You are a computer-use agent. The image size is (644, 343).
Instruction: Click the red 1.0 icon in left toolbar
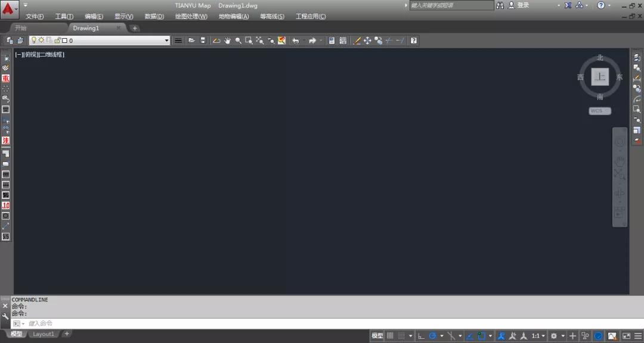[x=6, y=205]
